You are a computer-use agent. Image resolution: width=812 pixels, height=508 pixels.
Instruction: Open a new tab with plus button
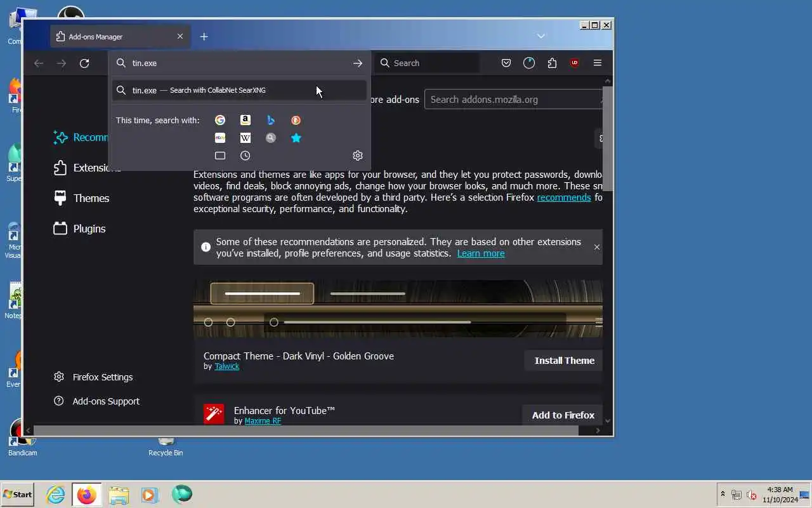(204, 37)
